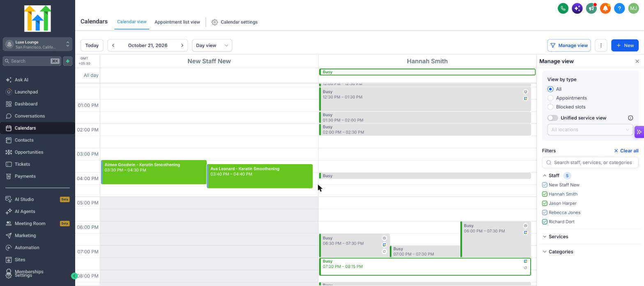Open Memberships in the sidebar
The width and height of the screenshot is (644, 286).
click(29, 272)
